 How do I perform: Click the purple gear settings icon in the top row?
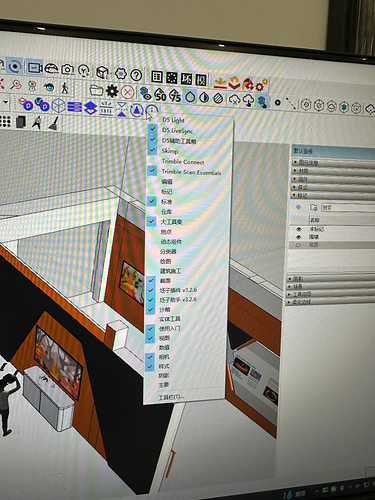(x=121, y=73)
